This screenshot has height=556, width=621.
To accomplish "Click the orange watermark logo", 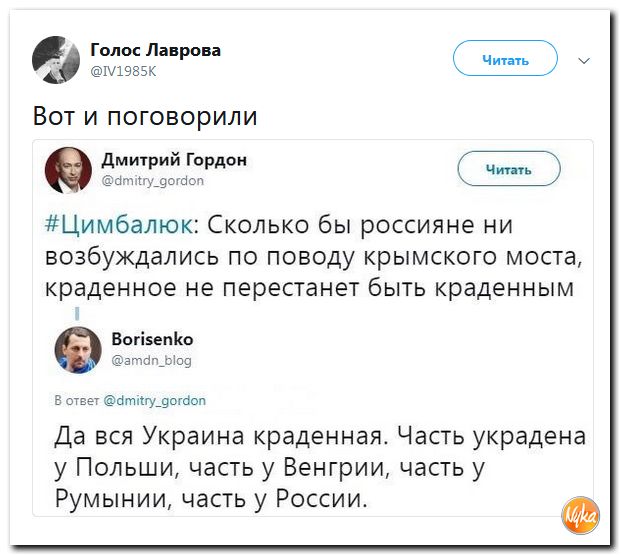I will 580,514.
